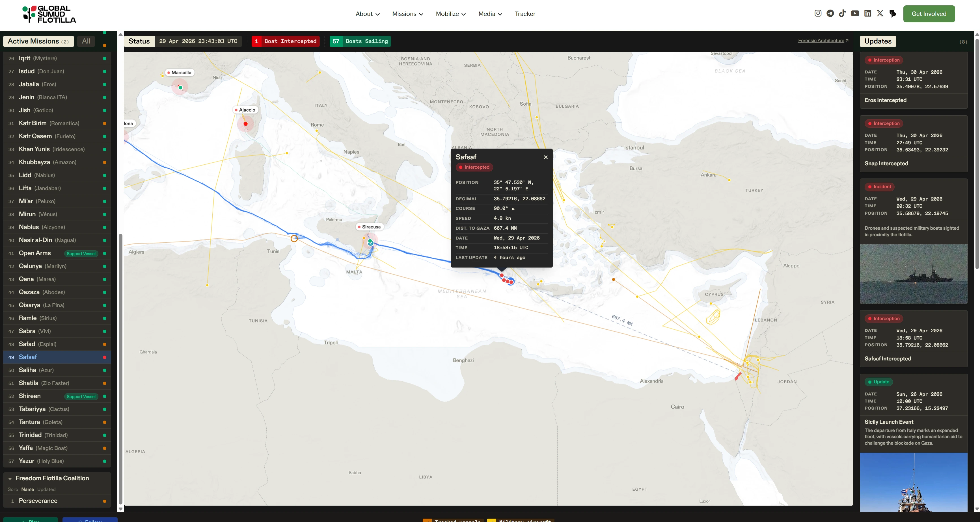Open the LinkedIn page icon
Screen dimensions: 980x522
point(868,14)
